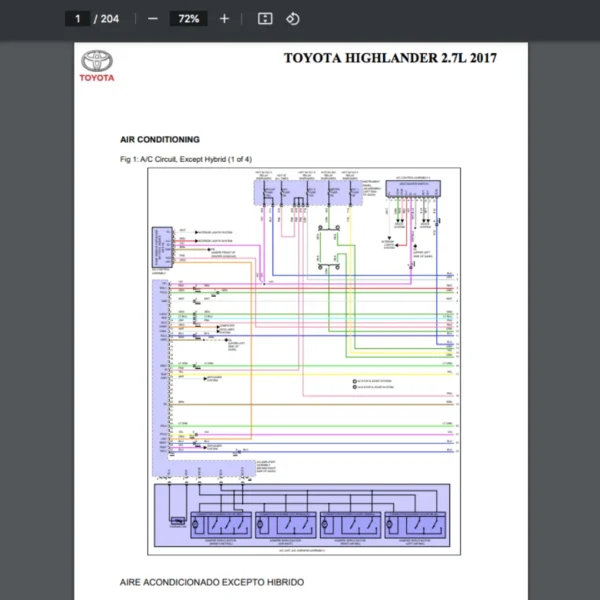This screenshot has width=600, height=600.
Task: Click the Fig 1 A/C Circuit caption
Action: point(192,160)
